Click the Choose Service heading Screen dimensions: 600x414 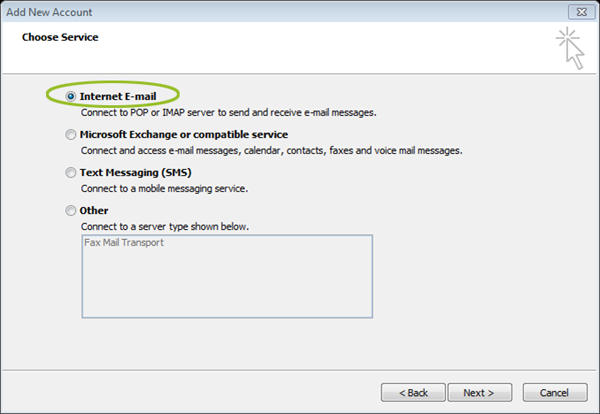coord(60,37)
